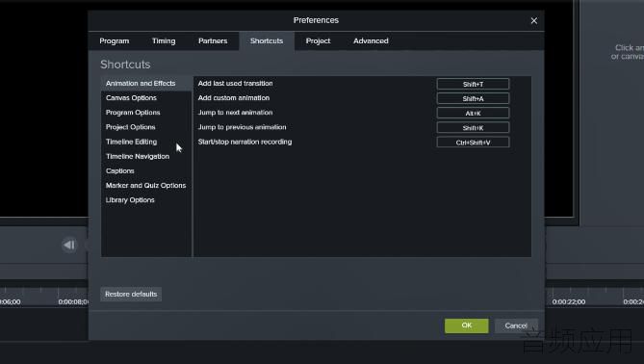Confirm preferences with the OK button
This screenshot has height=364, width=644.
[x=467, y=325]
